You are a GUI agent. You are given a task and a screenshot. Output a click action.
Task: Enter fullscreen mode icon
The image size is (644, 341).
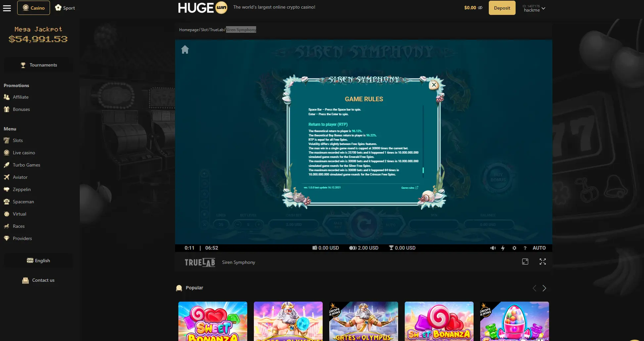543,262
